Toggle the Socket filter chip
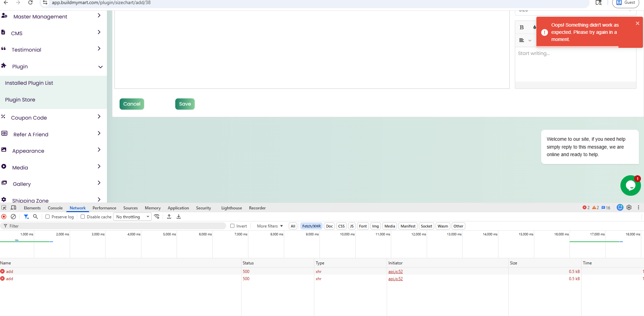 coord(426,226)
